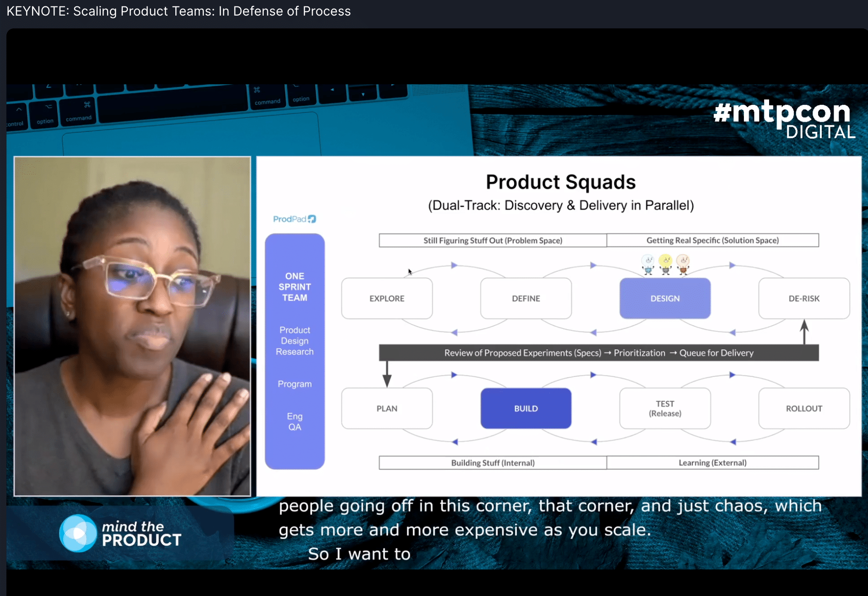Click "Product Design Research" text in sidebar
Screen dimensions: 868x596
295,341
